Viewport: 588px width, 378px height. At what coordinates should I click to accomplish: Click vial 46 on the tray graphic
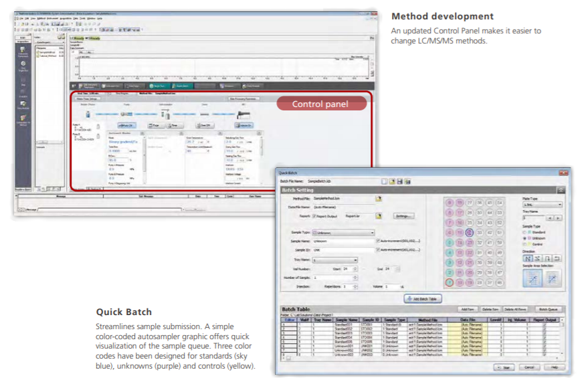[x=500, y=283]
